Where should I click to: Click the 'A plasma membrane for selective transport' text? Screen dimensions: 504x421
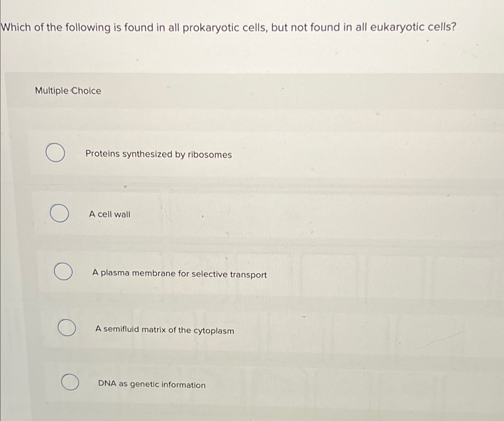(180, 274)
